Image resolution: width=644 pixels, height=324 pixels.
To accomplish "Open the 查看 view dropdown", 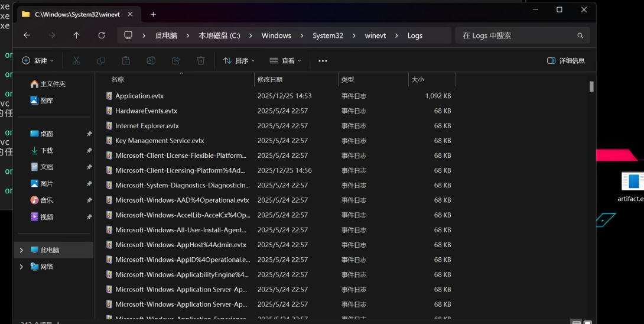I will pos(285,61).
